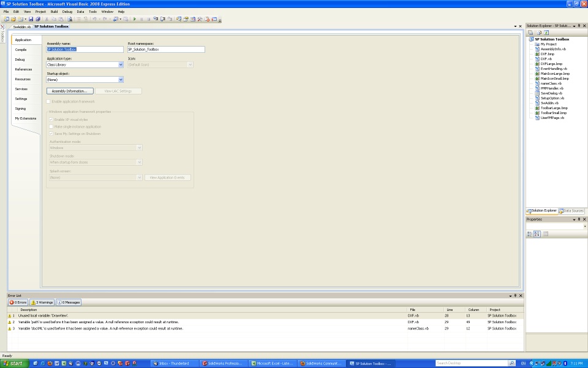Click the View Application Events button
588x368 pixels.
[x=167, y=177]
